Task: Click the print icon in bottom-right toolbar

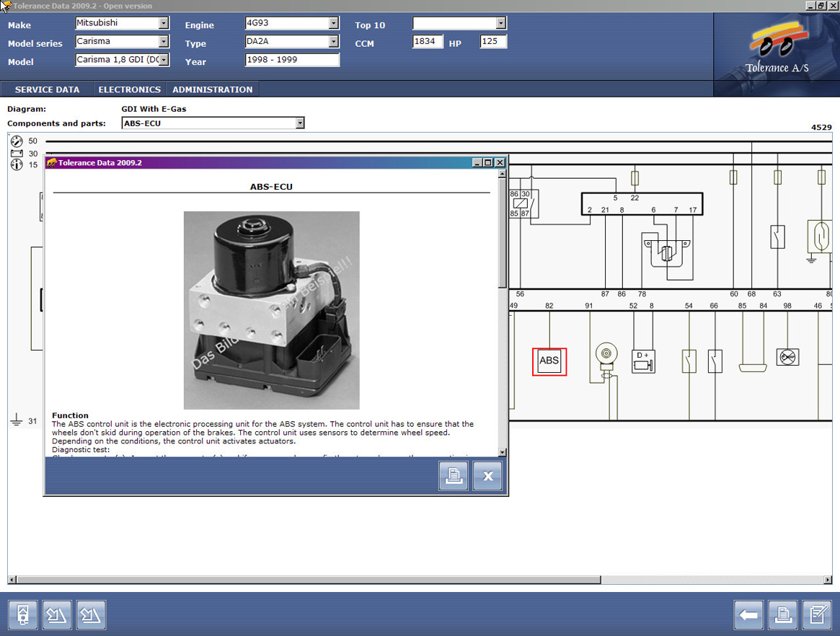Action: (x=782, y=615)
